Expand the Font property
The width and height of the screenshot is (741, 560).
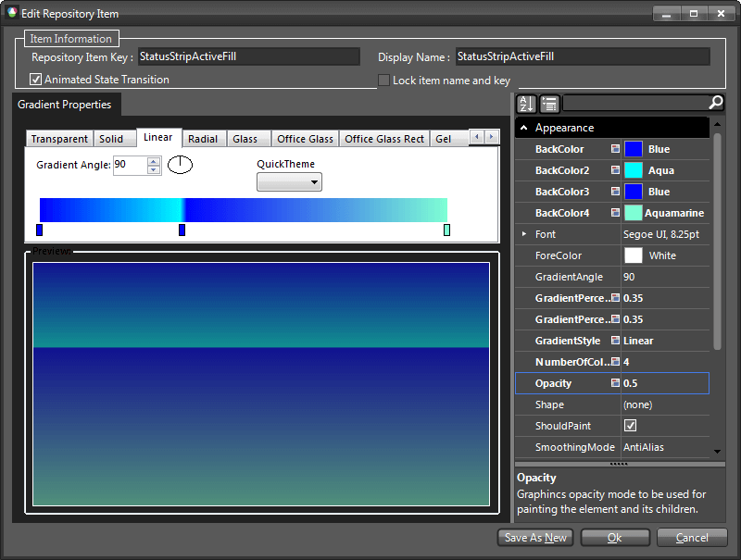pos(524,234)
